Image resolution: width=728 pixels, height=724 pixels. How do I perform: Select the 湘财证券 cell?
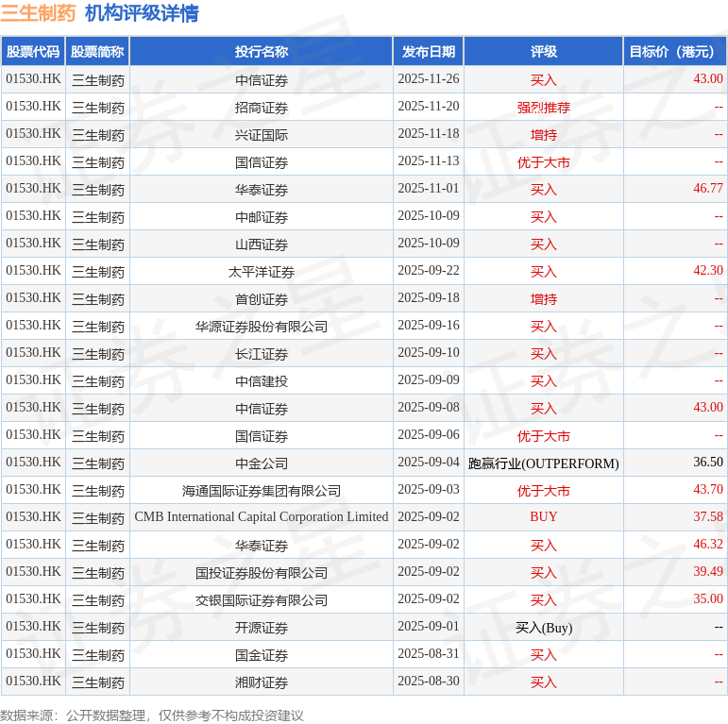pyautogui.click(x=262, y=682)
